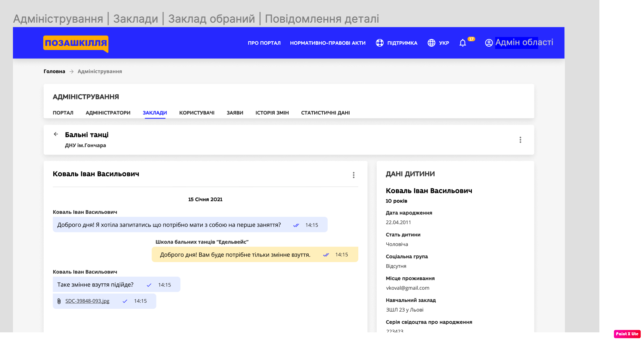Open support via the lifebuoy icon
The height and width of the screenshot is (341, 644).
[x=379, y=43]
